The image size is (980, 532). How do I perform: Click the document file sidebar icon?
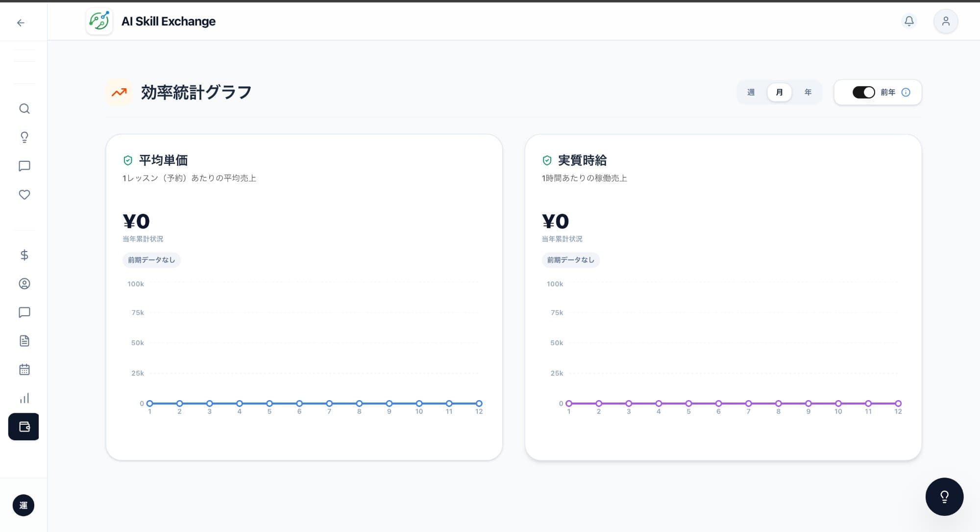pos(24,341)
